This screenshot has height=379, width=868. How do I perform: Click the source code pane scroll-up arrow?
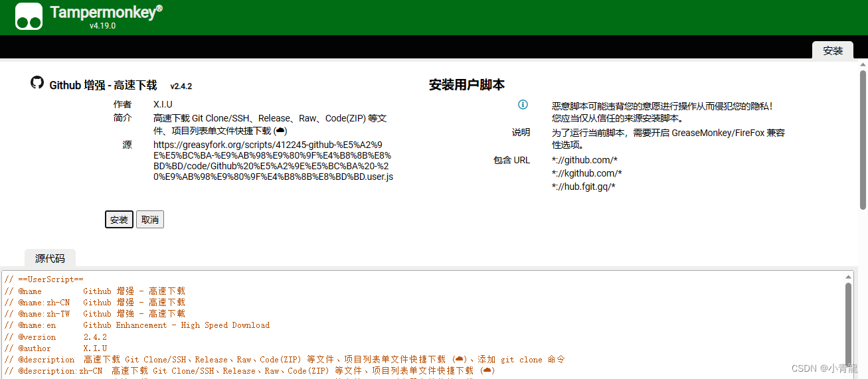click(x=848, y=276)
